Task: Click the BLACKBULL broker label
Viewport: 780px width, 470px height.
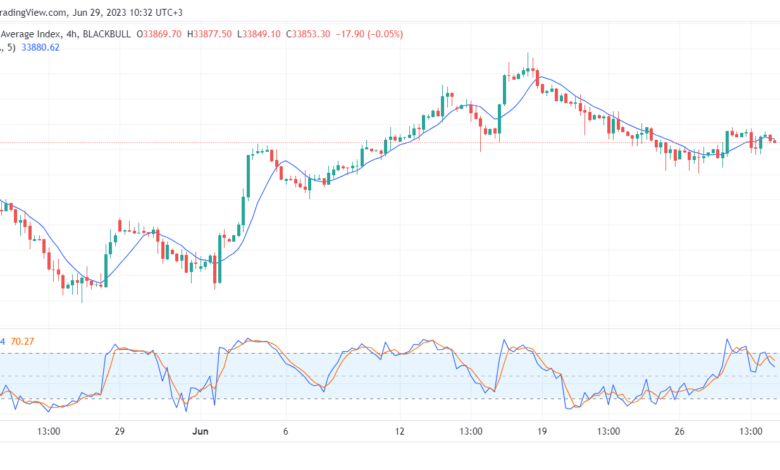Action: (x=106, y=34)
